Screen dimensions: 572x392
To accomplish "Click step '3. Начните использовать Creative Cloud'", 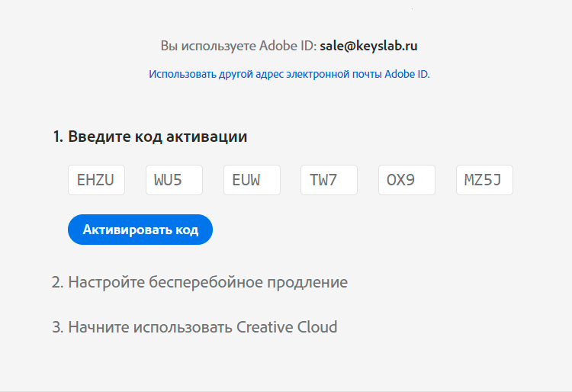I will coord(194,327).
